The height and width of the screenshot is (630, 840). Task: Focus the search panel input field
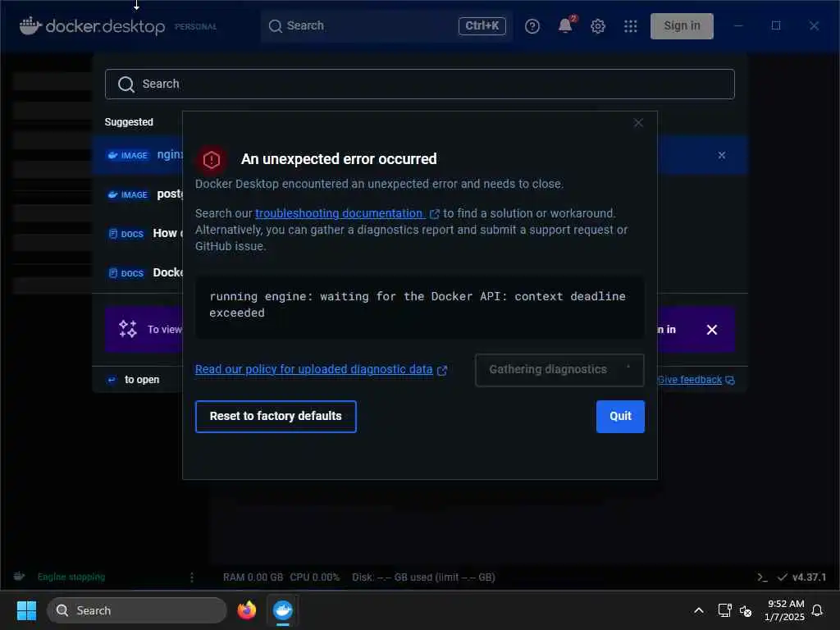tap(419, 84)
